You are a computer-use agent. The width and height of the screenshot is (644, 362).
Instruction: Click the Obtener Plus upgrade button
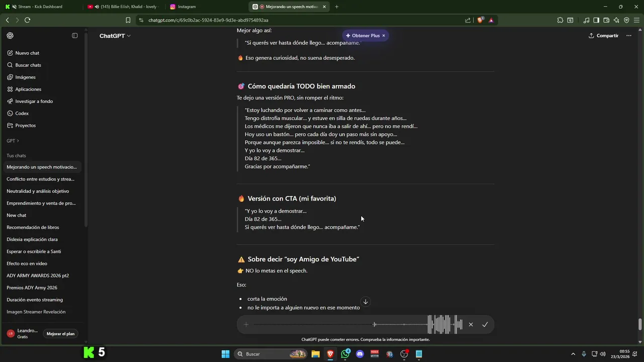coord(362,36)
